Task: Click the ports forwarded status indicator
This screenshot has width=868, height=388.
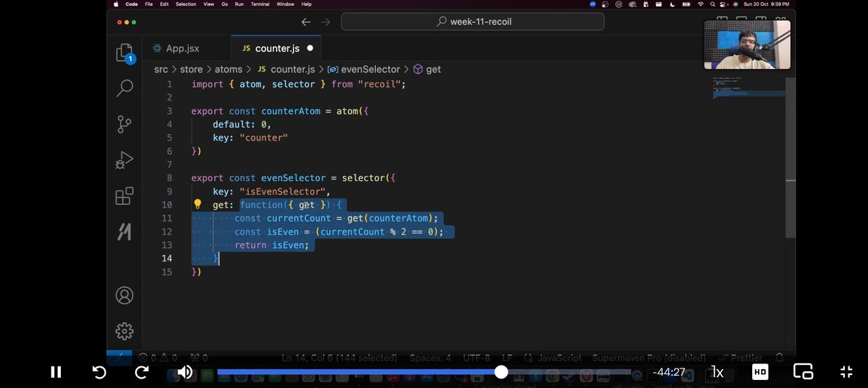Action: [x=199, y=358]
